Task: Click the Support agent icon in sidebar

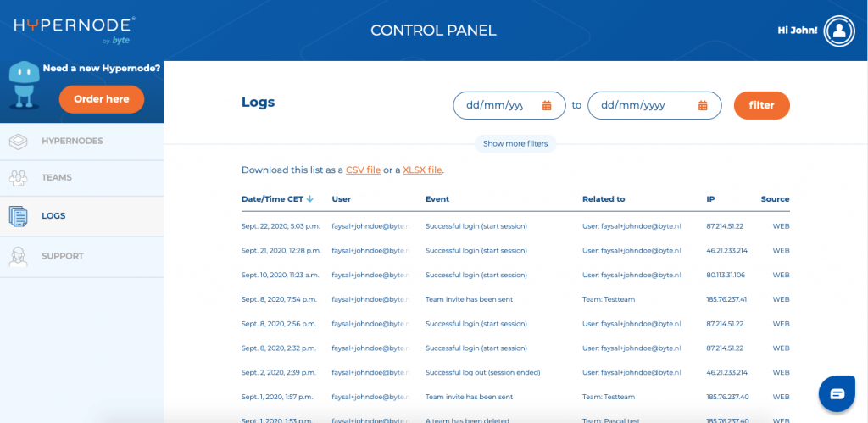Action: pyautogui.click(x=18, y=256)
